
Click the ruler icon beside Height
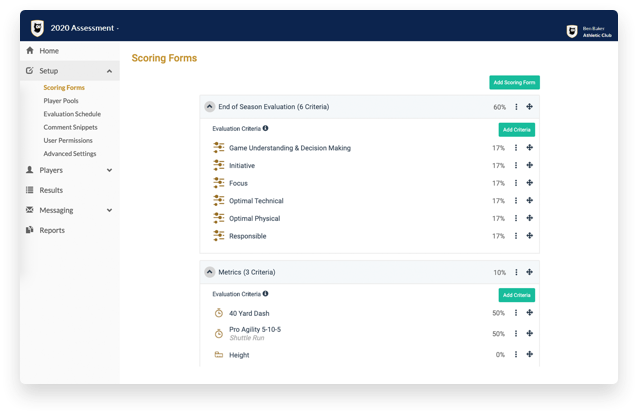click(219, 355)
